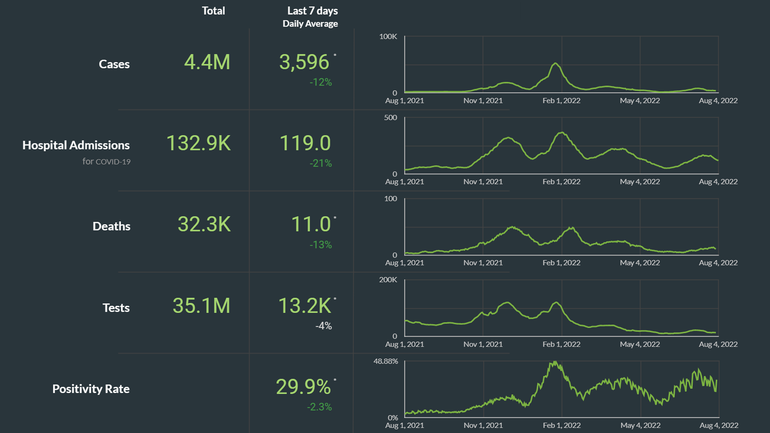Click the peak of the Cases chart
This screenshot has height=433, width=770.
(555, 65)
